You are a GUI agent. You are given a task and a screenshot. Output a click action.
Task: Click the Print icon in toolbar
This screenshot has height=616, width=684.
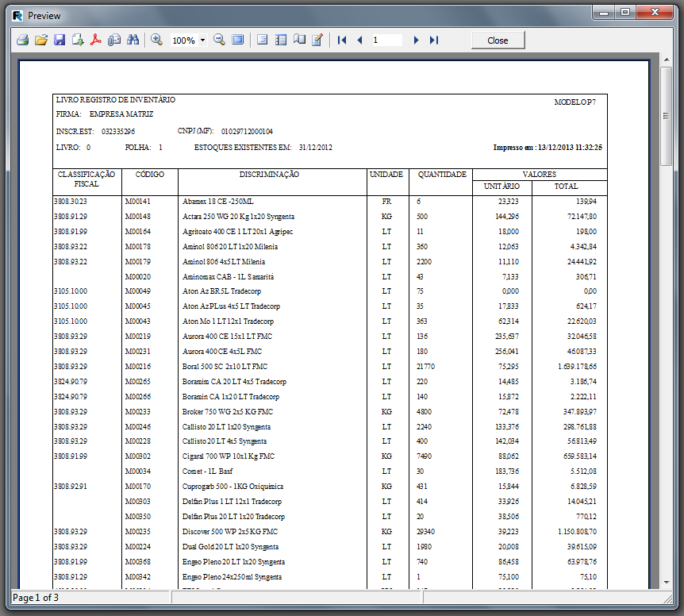click(23, 40)
